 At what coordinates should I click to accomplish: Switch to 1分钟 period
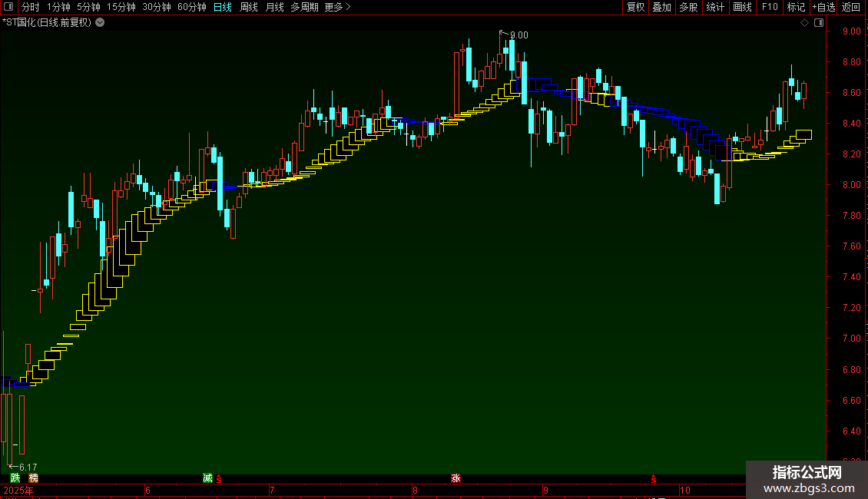pyautogui.click(x=58, y=7)
